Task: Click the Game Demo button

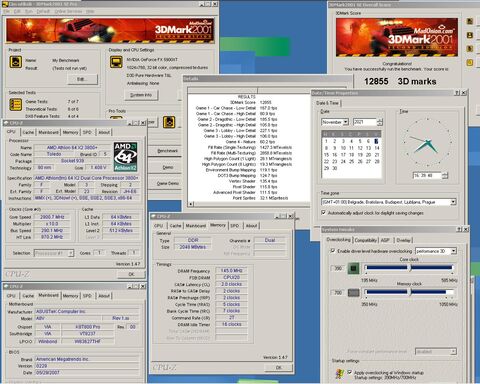Action: coord(168,183)
